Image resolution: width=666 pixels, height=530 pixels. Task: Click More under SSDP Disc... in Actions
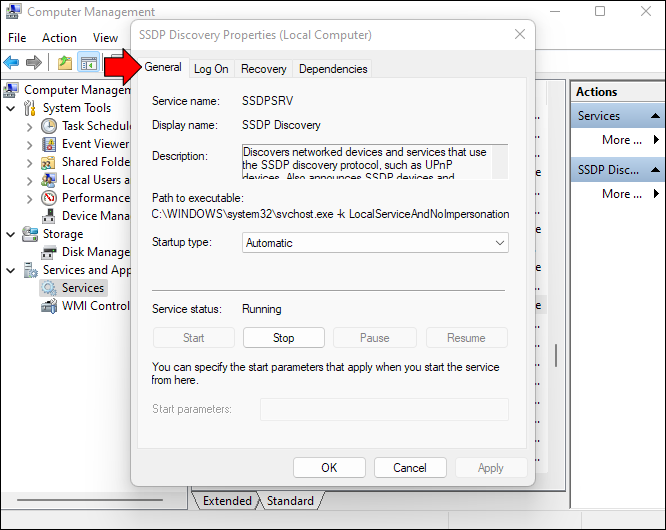point(621,194)
